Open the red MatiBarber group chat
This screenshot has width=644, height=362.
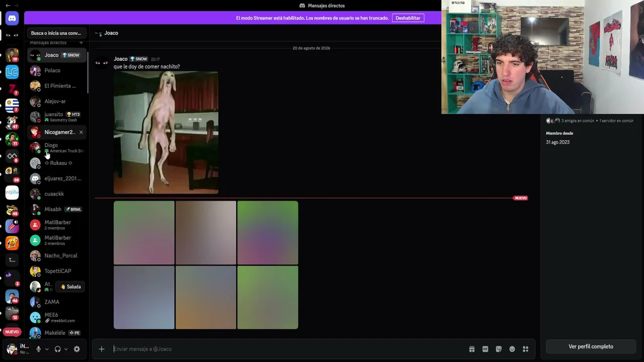[57, 225]
